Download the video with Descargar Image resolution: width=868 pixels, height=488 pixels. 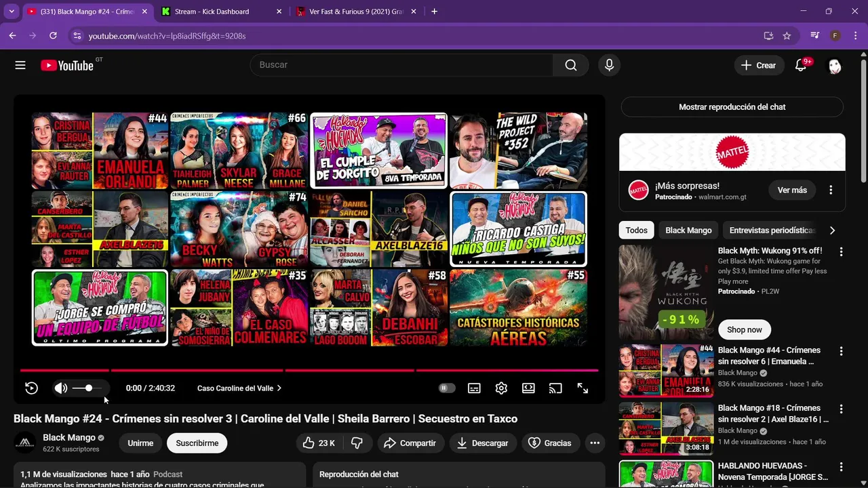pos(482,443)
